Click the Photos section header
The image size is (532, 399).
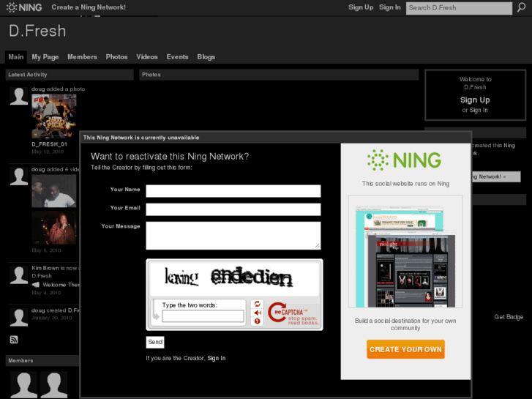(279, 75)
